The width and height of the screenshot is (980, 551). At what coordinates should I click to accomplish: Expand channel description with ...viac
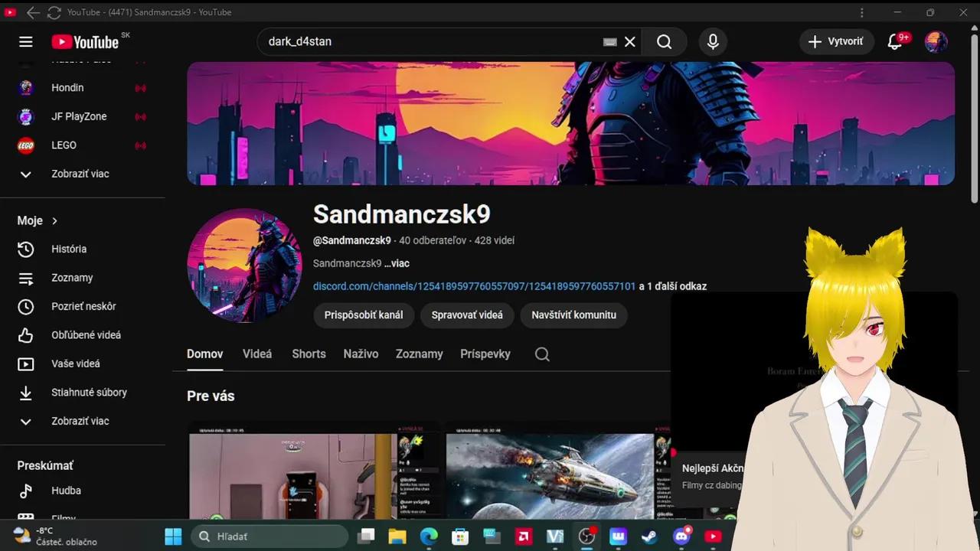pos(397,263)
